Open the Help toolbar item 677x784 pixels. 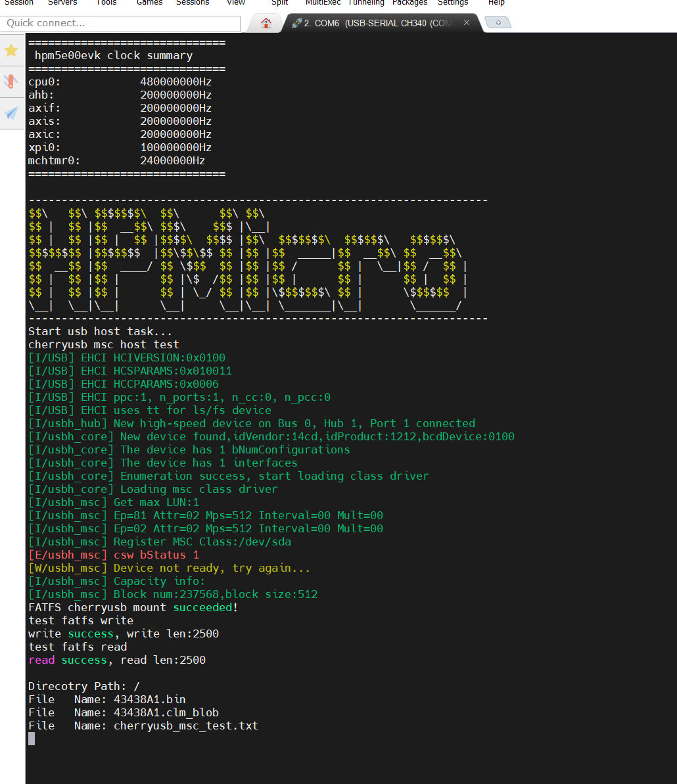click(x=496, y=3)
